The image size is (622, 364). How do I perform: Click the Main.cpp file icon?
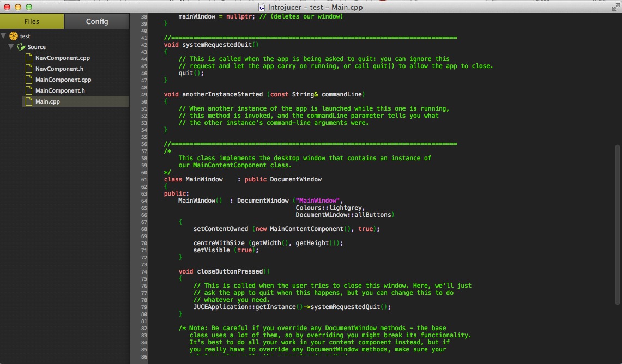pos(28,101)
